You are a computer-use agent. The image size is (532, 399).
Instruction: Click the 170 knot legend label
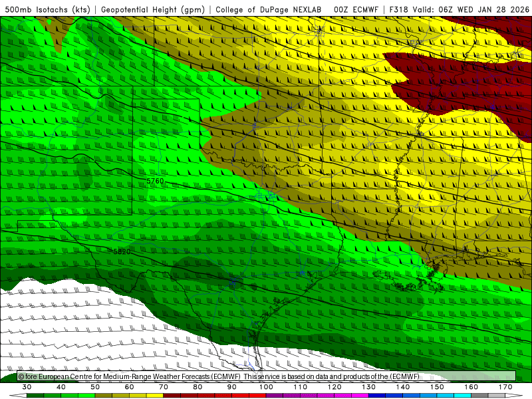coord(505,387)
